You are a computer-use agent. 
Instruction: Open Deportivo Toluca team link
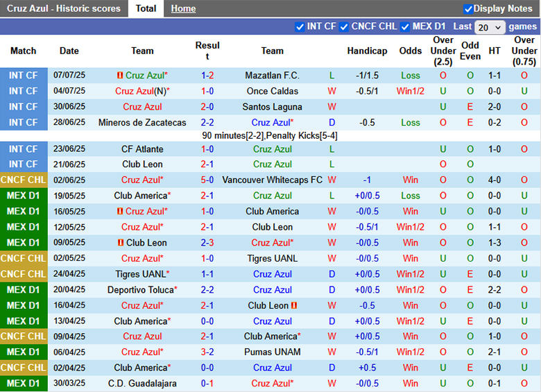tap(140, 290)
